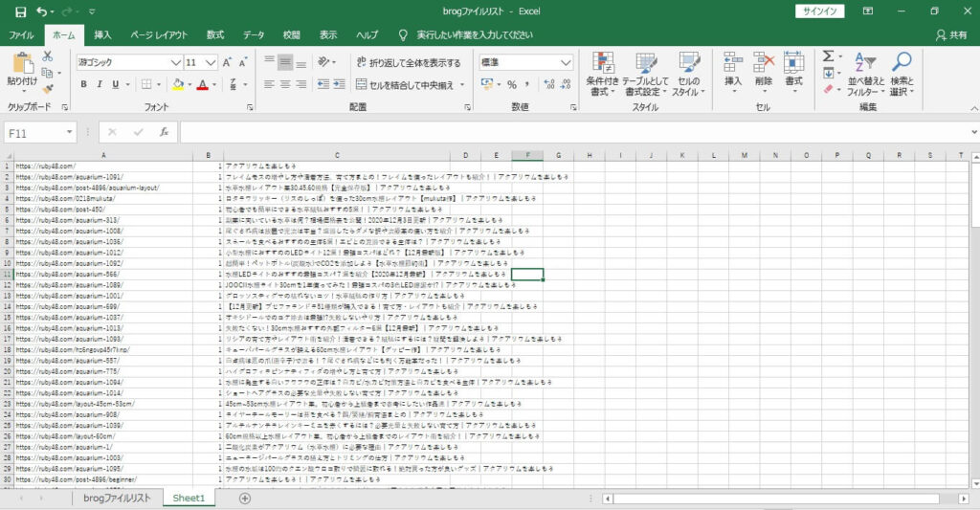Click the Cut scissors icon
The height and width of the screenshot is (510, 980).
point(47,57)
